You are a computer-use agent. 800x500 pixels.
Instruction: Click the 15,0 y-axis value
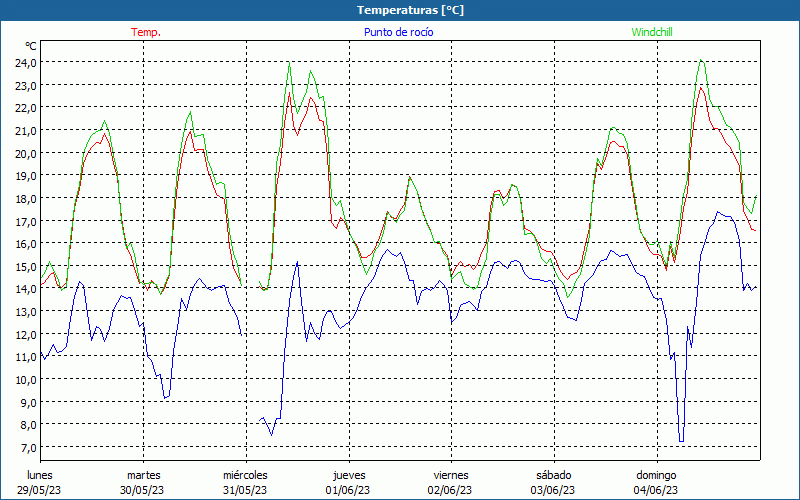(26, 267)
